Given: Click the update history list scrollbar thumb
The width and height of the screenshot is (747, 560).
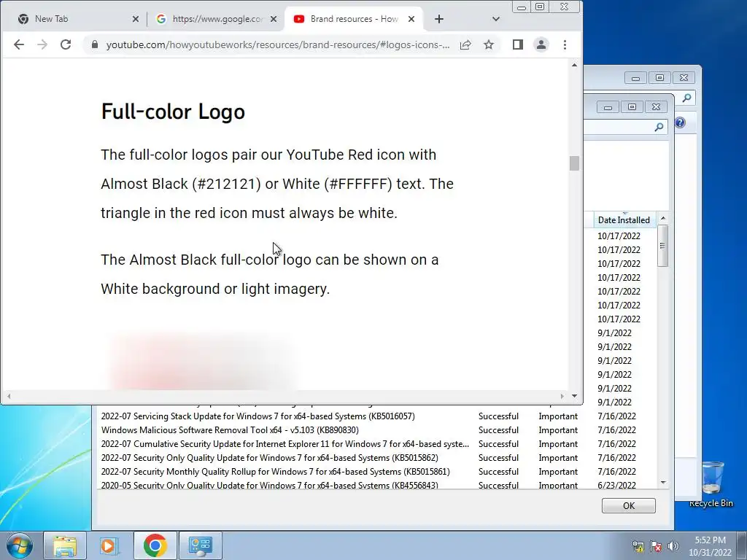Looking at the screenshot, I should coord(662,246).
